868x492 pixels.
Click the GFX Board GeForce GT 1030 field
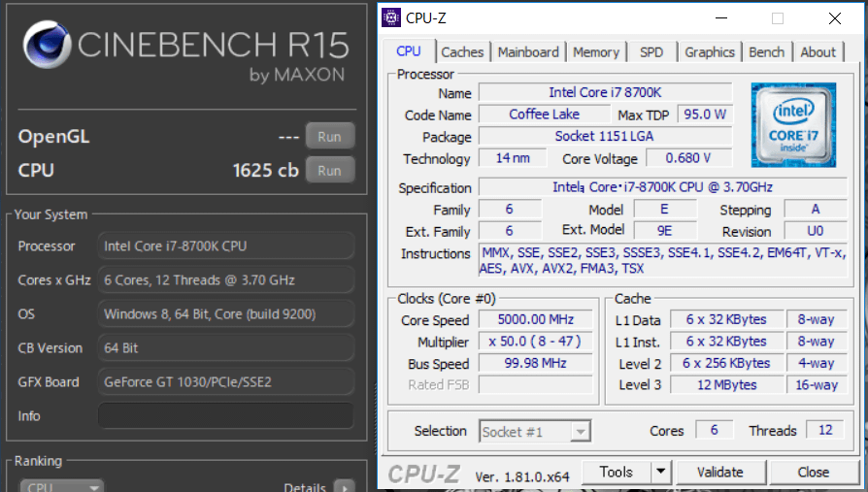point(226,382)
